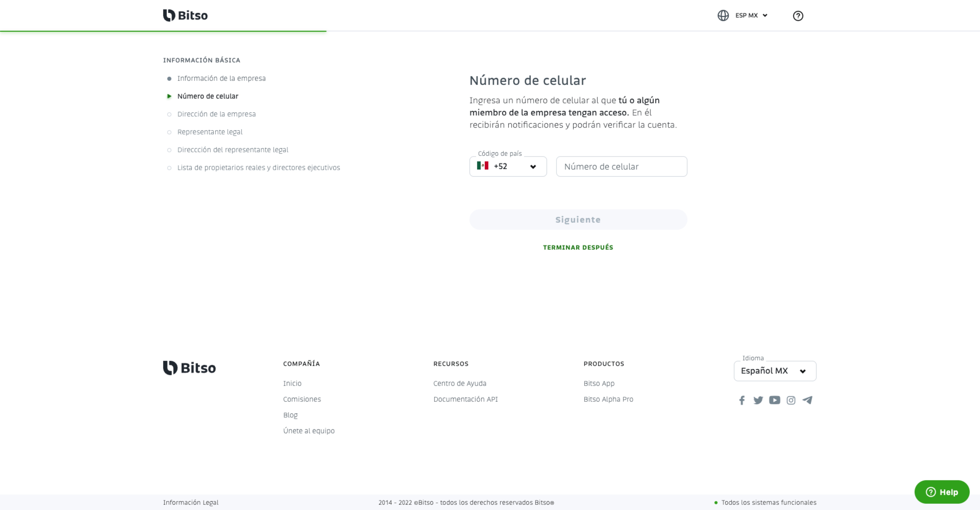Open Bitso's Twitter page icon
The height and width of the screenshot is (510, 980).
(x=758, y=400)
